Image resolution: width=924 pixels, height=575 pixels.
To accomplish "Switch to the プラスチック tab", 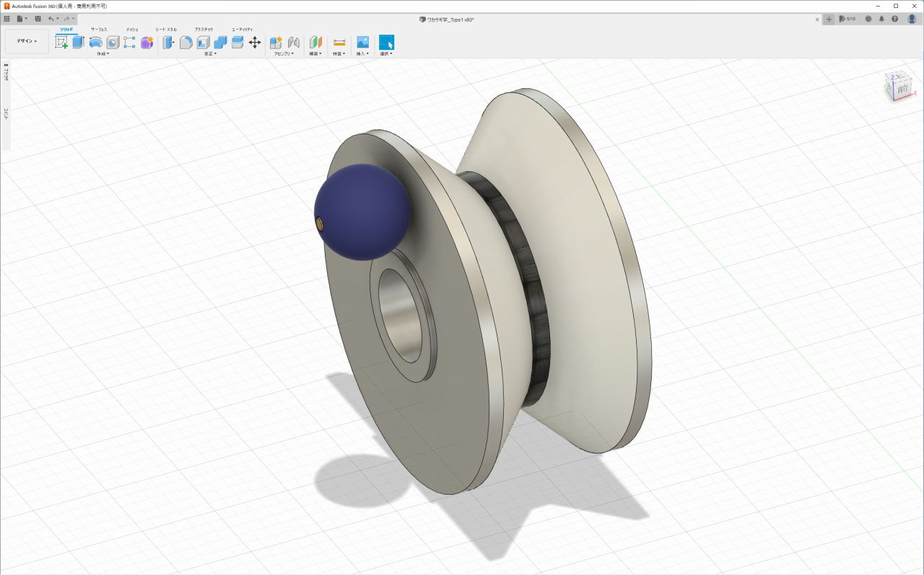I will [204, 29].
